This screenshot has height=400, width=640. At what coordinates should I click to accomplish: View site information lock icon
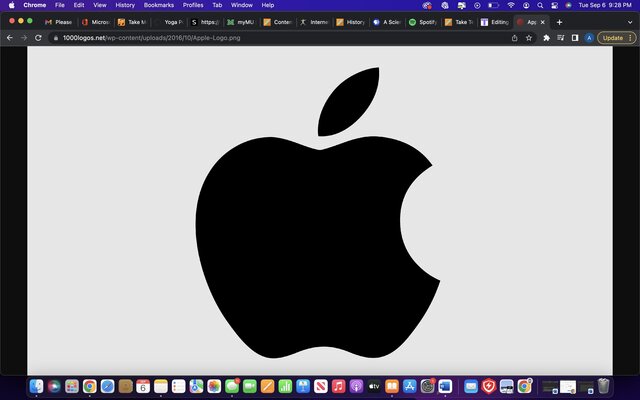click(x=56, y=38)
